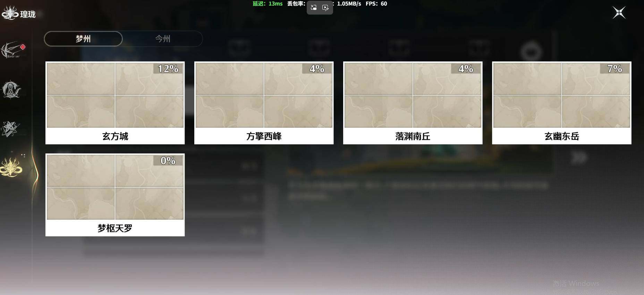Click the 落渊南丘 name label
Image resolution: width=644 pixels, height=295 pixels.
point(413,136)
